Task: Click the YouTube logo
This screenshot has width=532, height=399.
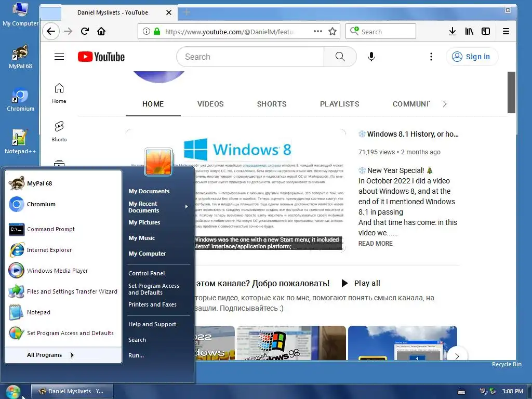Action: pos(101,57)
